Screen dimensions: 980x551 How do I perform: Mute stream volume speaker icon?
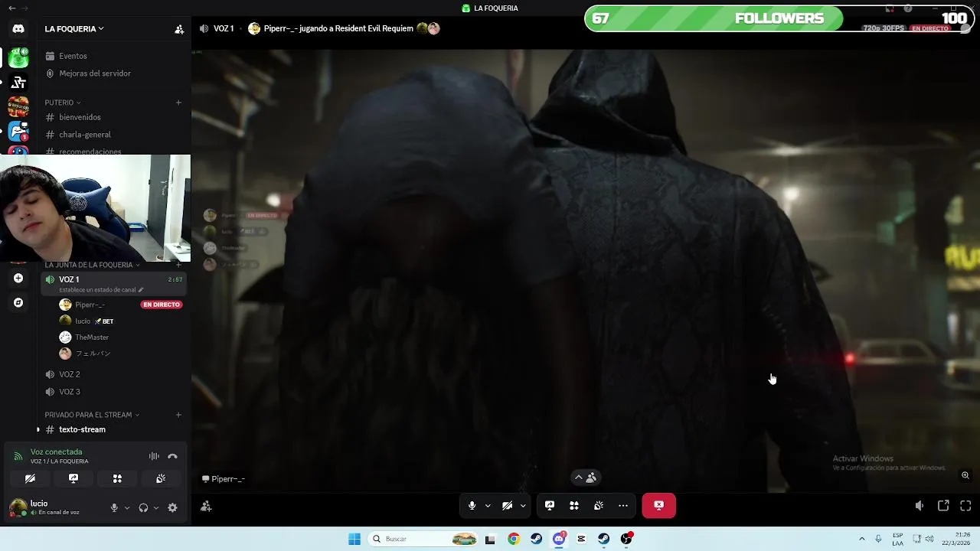(x=920, y=506)
